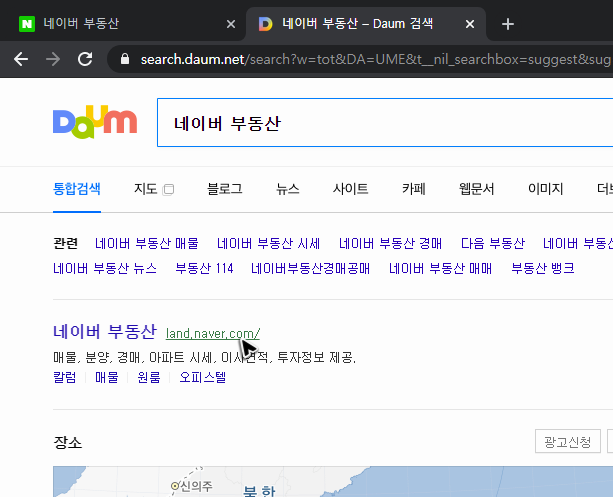Open a new tab with plus icon
The height and width of the screenshot is (497, 613).
tap(507, 24)
